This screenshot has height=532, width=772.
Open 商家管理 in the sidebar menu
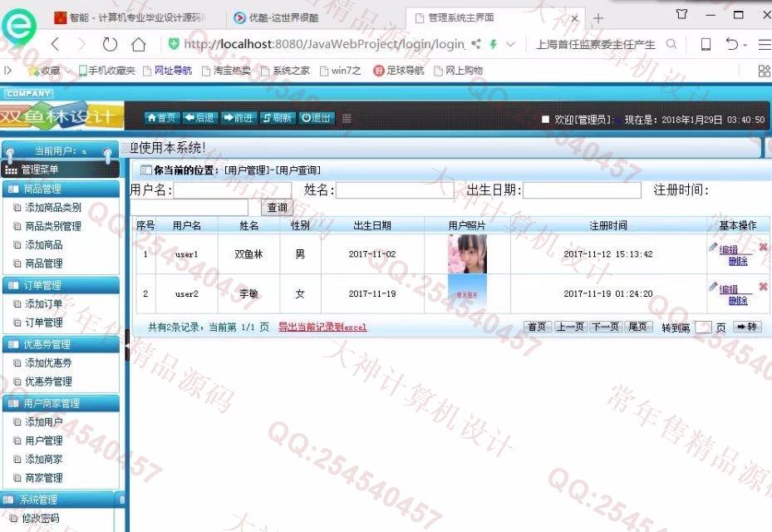click(44, 478)
